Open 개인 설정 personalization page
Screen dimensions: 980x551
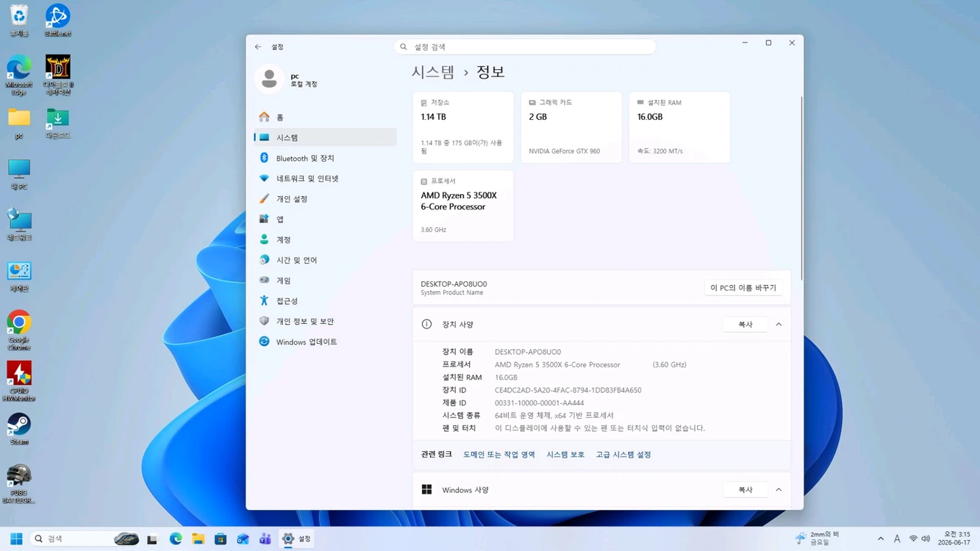325,199
